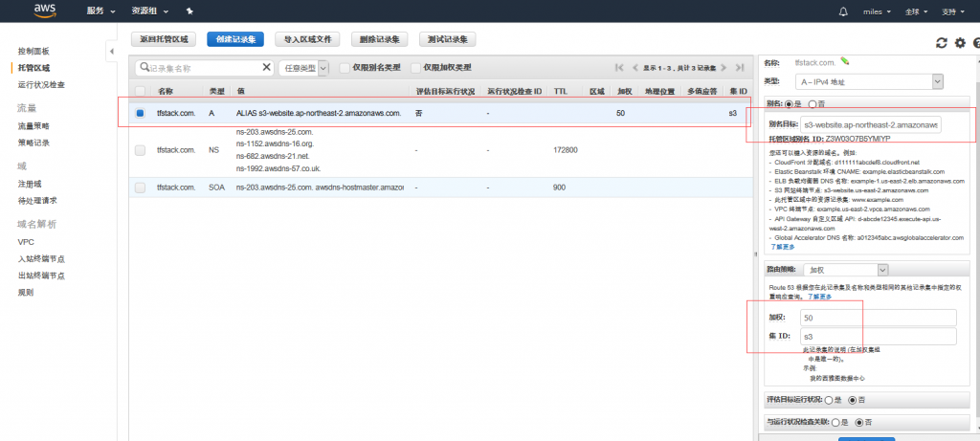
Task: Go to first page of record sets
Action: [x=619, y=68]
